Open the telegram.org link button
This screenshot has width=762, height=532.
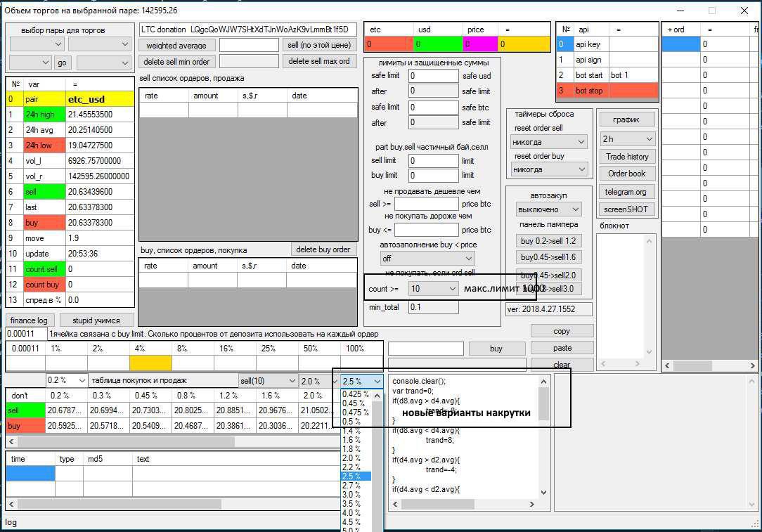(x=627, y=192)
